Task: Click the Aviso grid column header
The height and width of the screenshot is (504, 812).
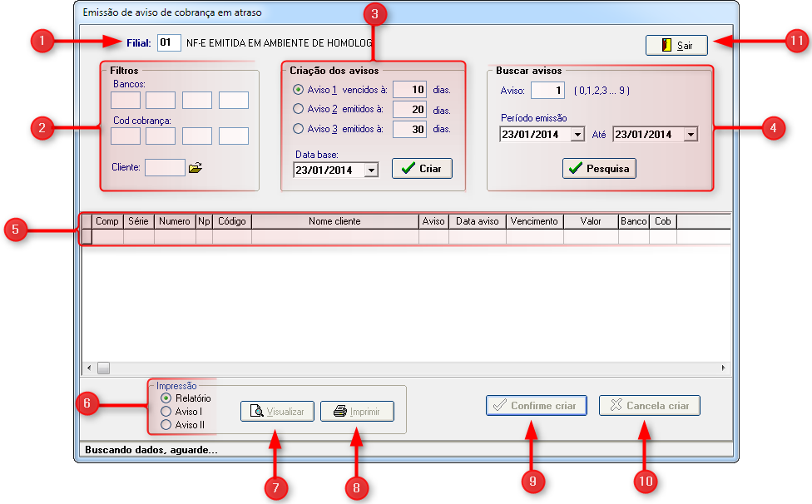Action: click(x=433, y=221)
